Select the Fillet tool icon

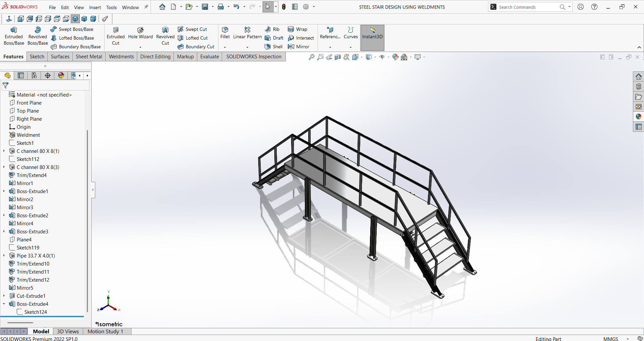pos(225,30)
